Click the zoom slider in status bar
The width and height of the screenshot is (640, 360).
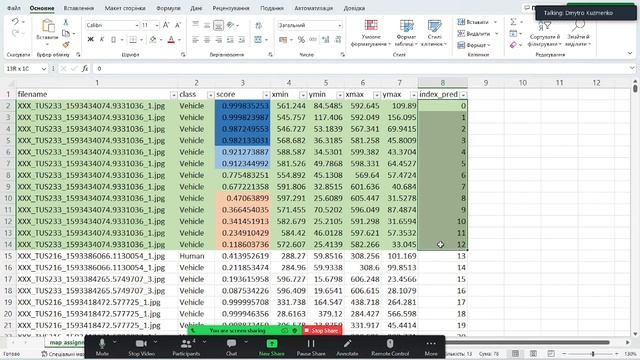593,353
